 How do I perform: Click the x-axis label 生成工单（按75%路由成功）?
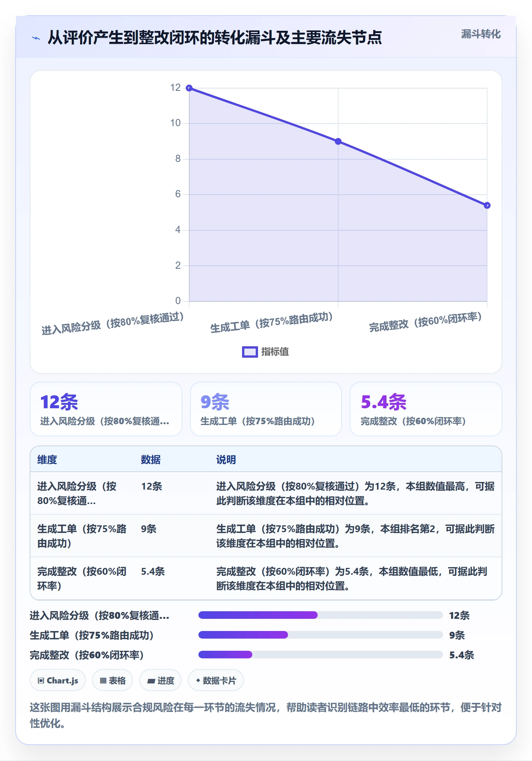click(x=272, y=322)
